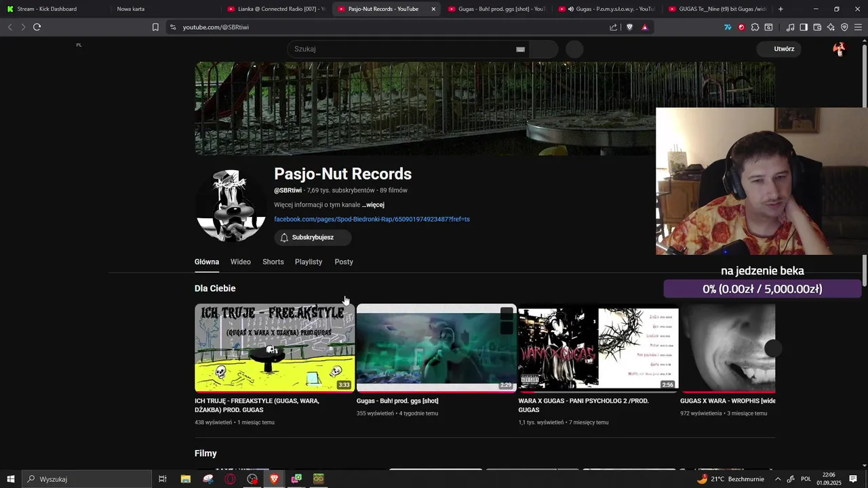Viewport: 868px width, 488px height.
Task: Open WARA X GUGAS video thumbnail
Action: 598,348
